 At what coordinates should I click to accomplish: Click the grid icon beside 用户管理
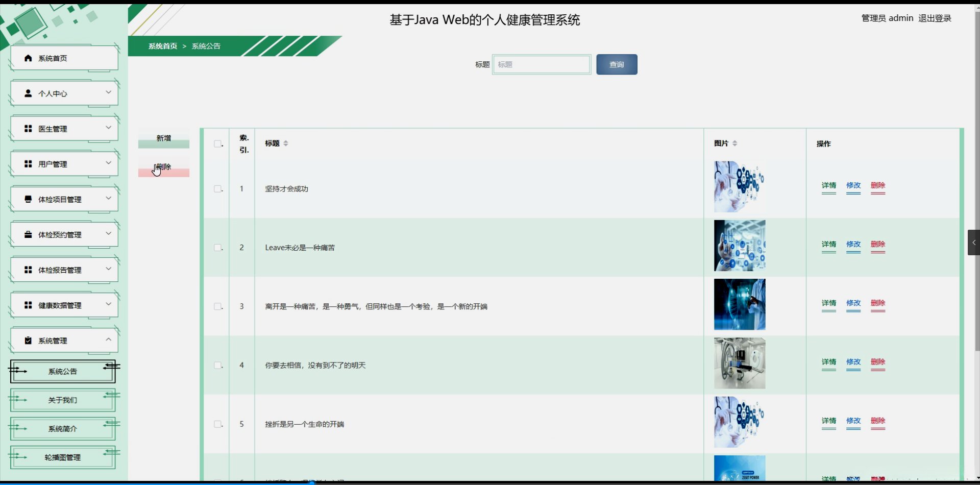click(x=28, y=164)
